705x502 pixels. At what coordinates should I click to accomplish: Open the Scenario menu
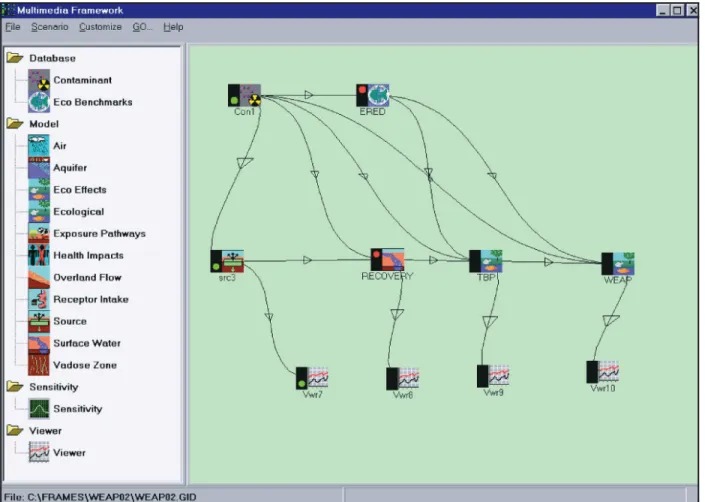point(49,27)
